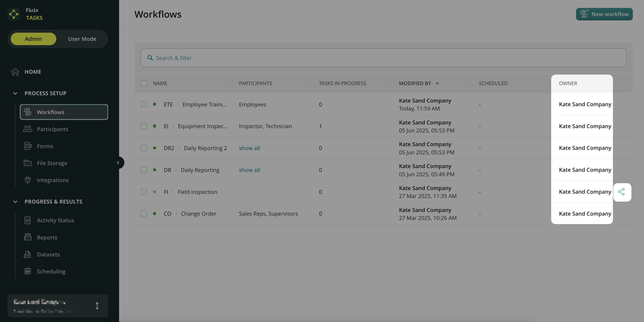Open File Storage from the sidebar
Image resolution: width=644 pixels, height=322 pixels.
pyautogui.click(x=52, y=163)
